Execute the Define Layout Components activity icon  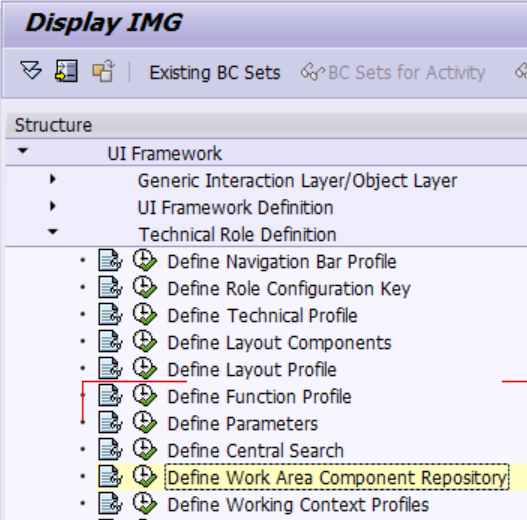pos(145,342)
